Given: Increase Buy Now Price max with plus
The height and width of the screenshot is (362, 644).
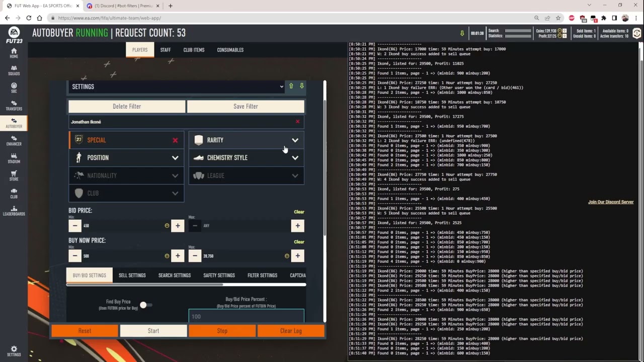Looking at the screenshot, I should (x=297, y=256).
